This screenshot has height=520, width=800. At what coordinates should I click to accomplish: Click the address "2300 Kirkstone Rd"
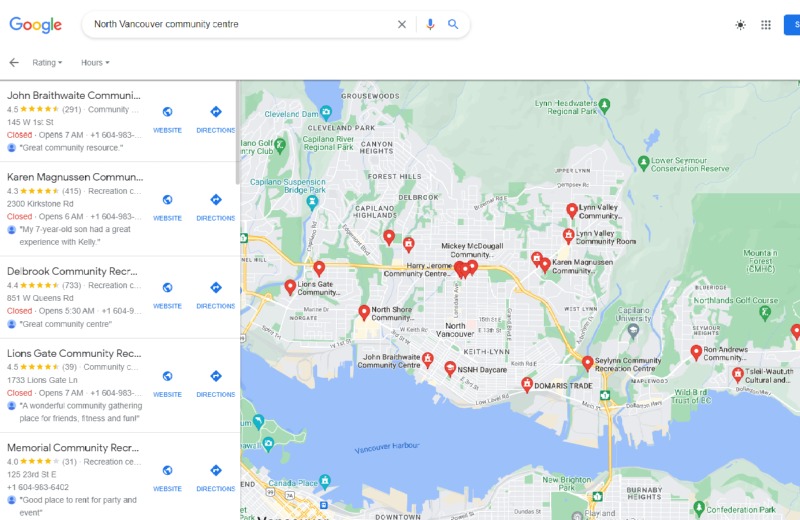40,204
